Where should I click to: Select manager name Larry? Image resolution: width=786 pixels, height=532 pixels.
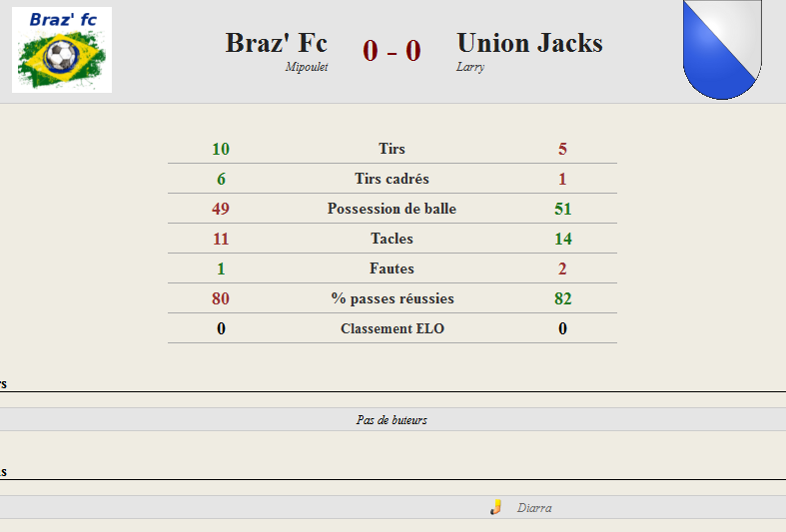(x=470, y=67)
